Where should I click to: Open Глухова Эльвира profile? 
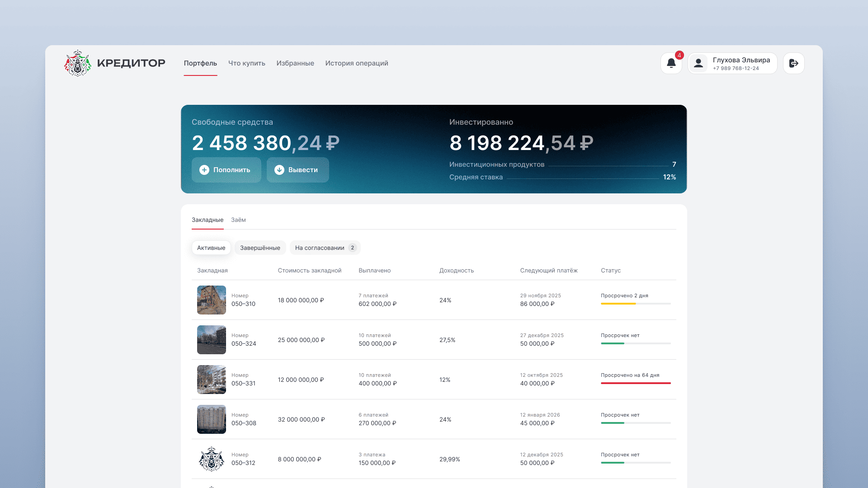[x=741, y=63]
